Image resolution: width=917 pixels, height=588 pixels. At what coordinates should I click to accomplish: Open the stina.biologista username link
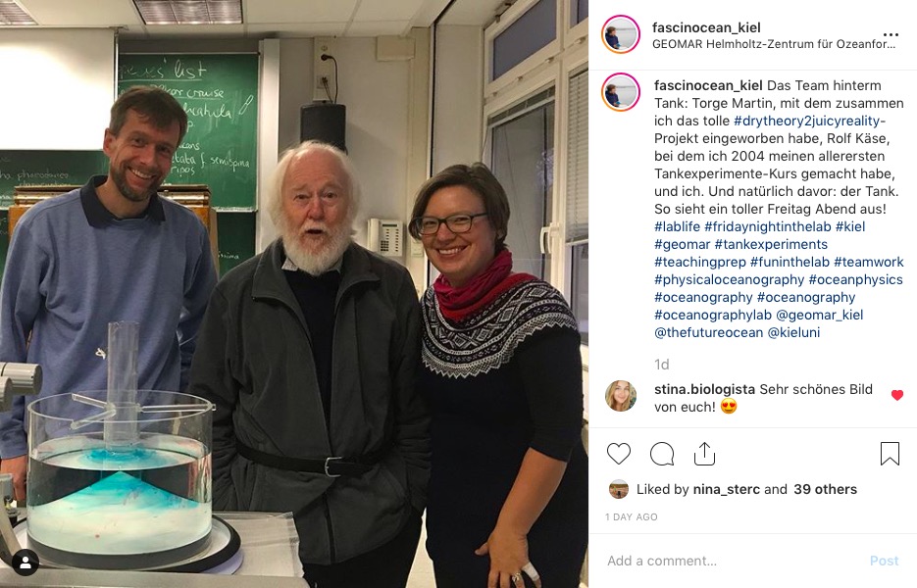click(705, 389)
